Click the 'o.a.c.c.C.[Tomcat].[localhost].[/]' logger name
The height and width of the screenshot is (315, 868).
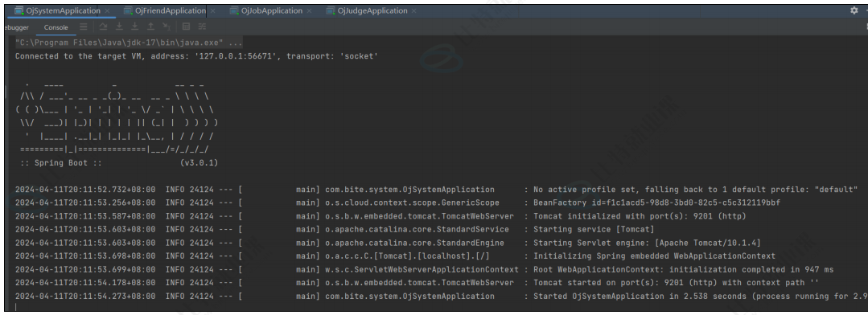coord(407,256)
